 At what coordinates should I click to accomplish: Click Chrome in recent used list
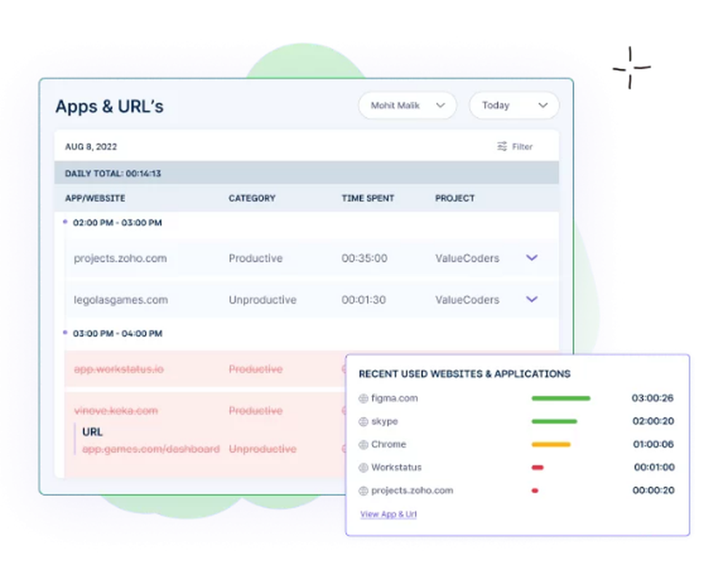click(389, 444)
